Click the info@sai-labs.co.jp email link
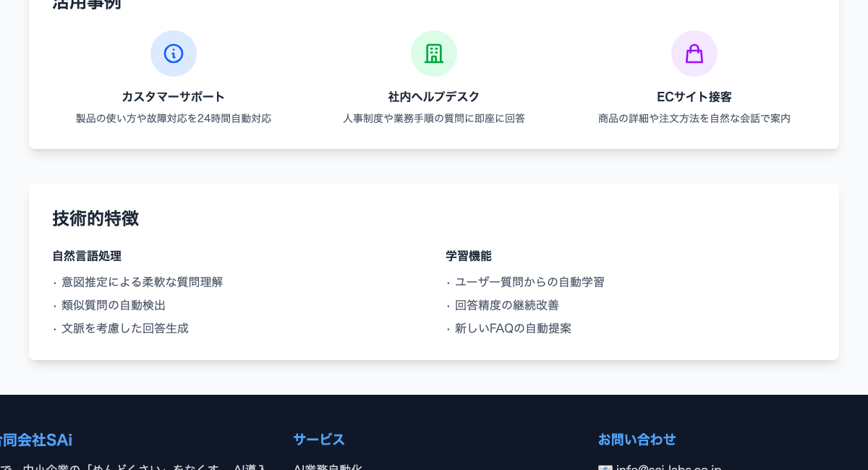Screen dimensions: 868x470 (x=669, y=468)
